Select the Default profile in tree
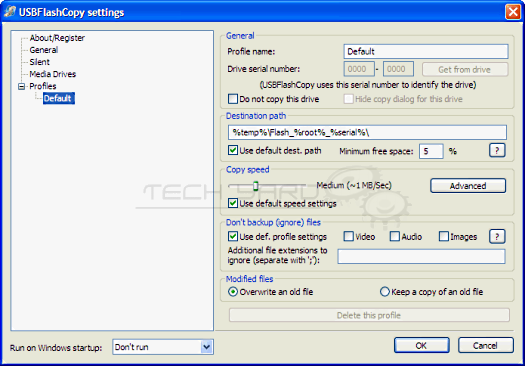This screenshot has height=366, width=525. click(x=59, y=98)
